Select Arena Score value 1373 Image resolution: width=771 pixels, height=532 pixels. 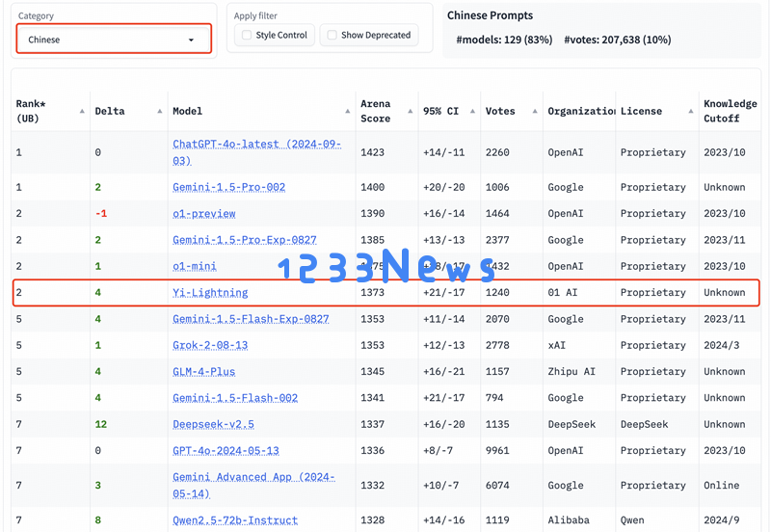pyautogui.click(x=372, y=293)
